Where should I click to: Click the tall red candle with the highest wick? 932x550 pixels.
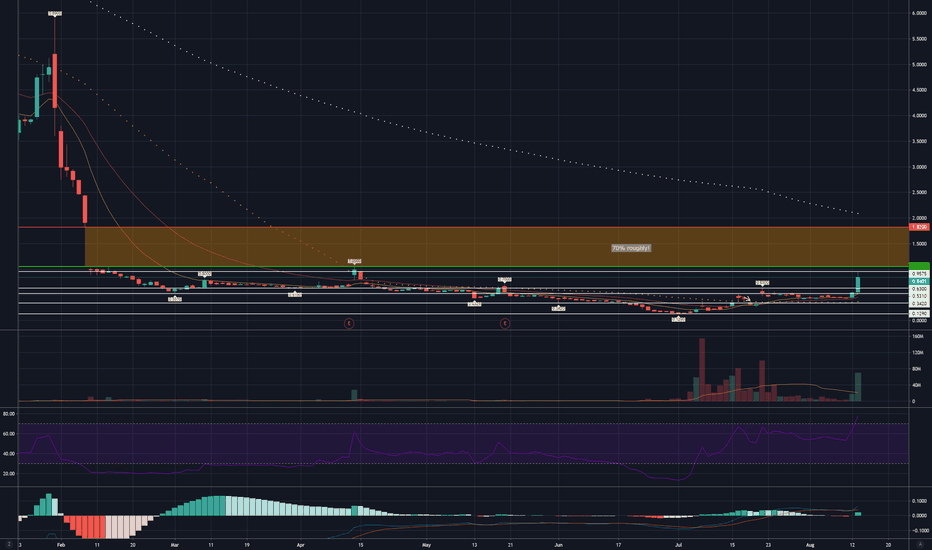click(55, 80)
